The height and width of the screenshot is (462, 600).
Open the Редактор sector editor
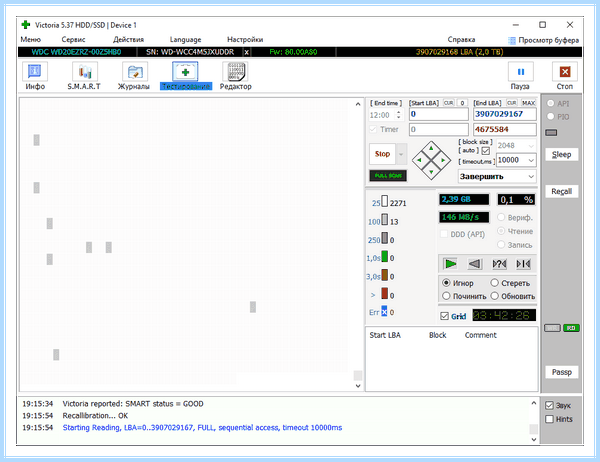[235, 76]
